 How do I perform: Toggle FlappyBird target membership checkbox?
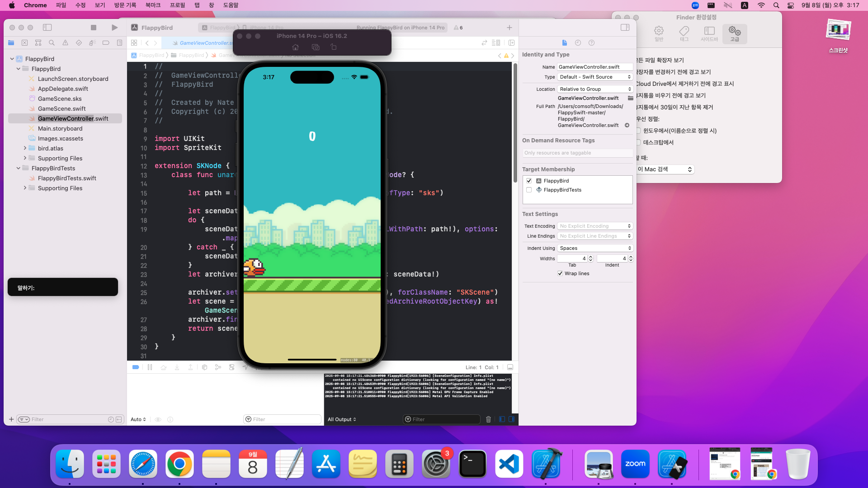(x=529, y=181)
